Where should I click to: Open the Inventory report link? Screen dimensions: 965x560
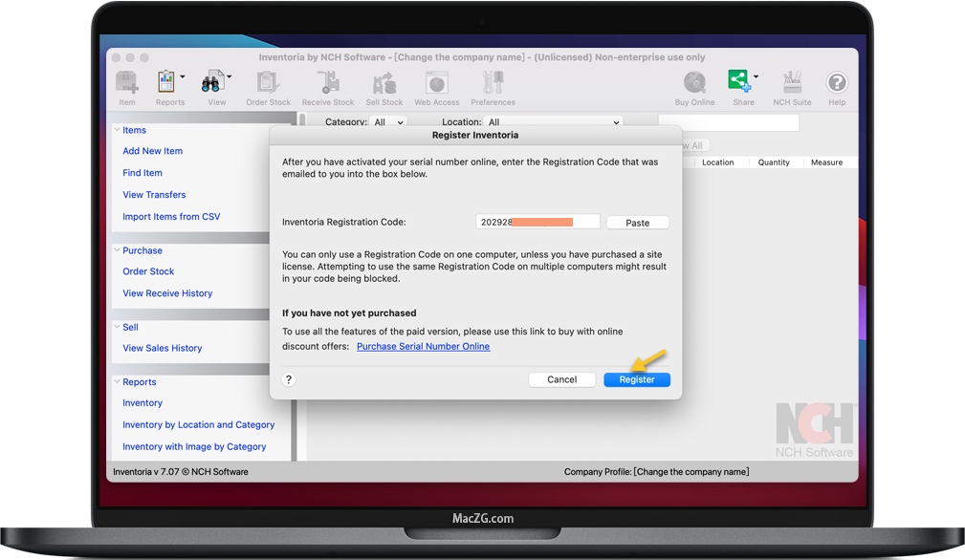click(x=143, y=402)
